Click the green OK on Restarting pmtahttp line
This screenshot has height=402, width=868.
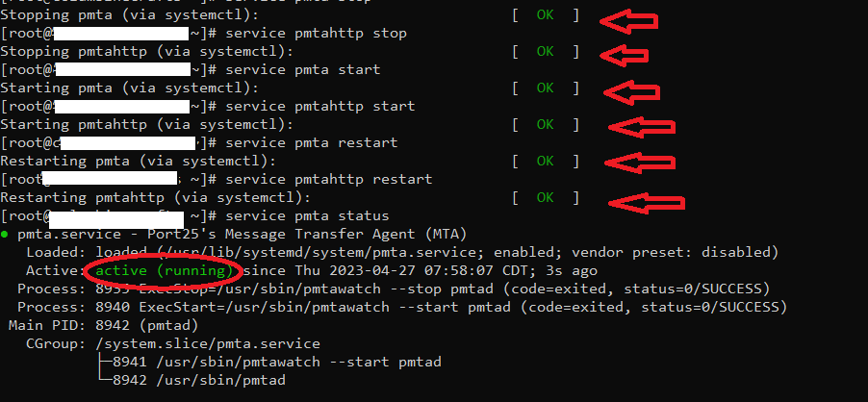pos(546,197)
